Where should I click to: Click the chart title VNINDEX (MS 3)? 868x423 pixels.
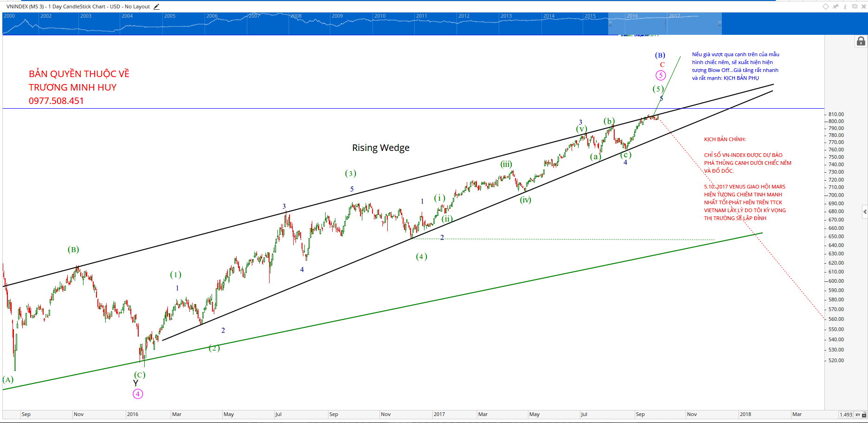coord(26,7)
